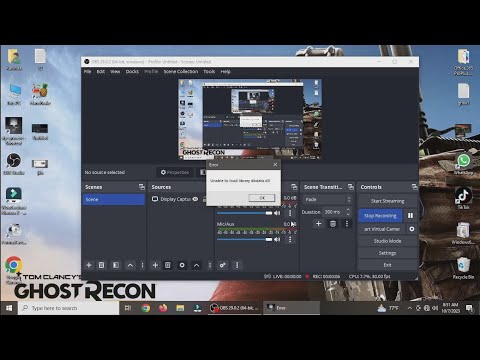Open advanced audio properties gears icon
The image size is (480, 360).
pos(223,265)
